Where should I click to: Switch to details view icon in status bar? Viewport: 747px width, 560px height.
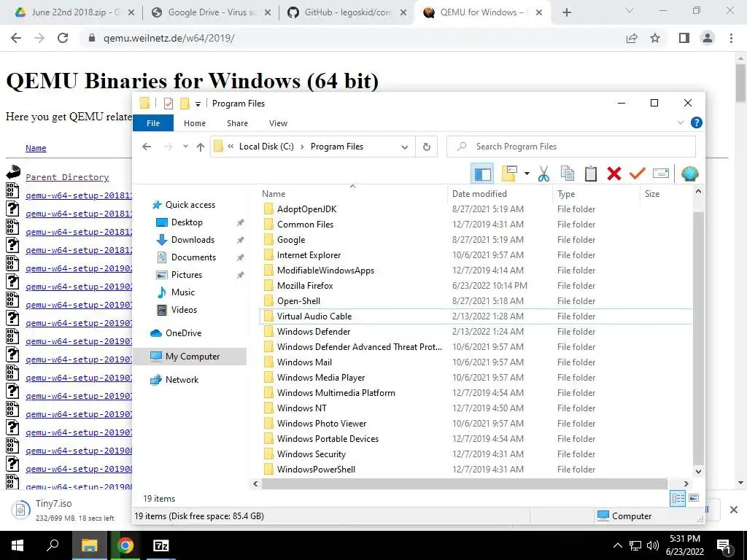(678, 499)
